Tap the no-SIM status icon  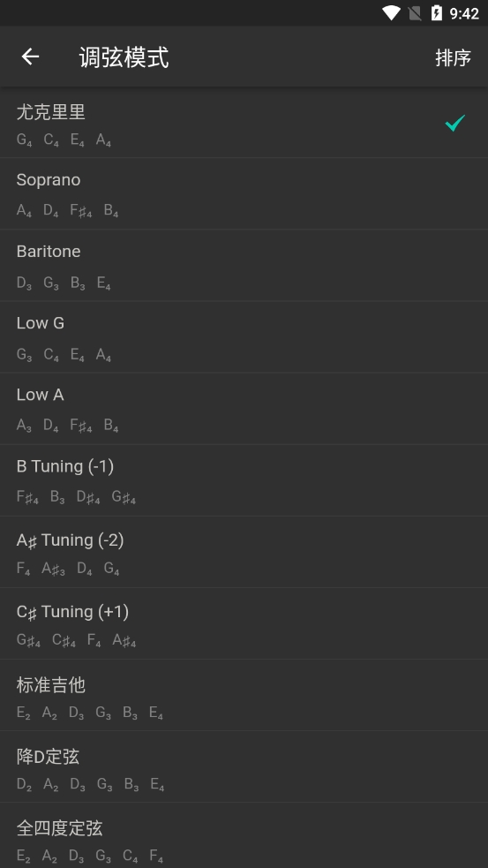[x=415, y=13]
